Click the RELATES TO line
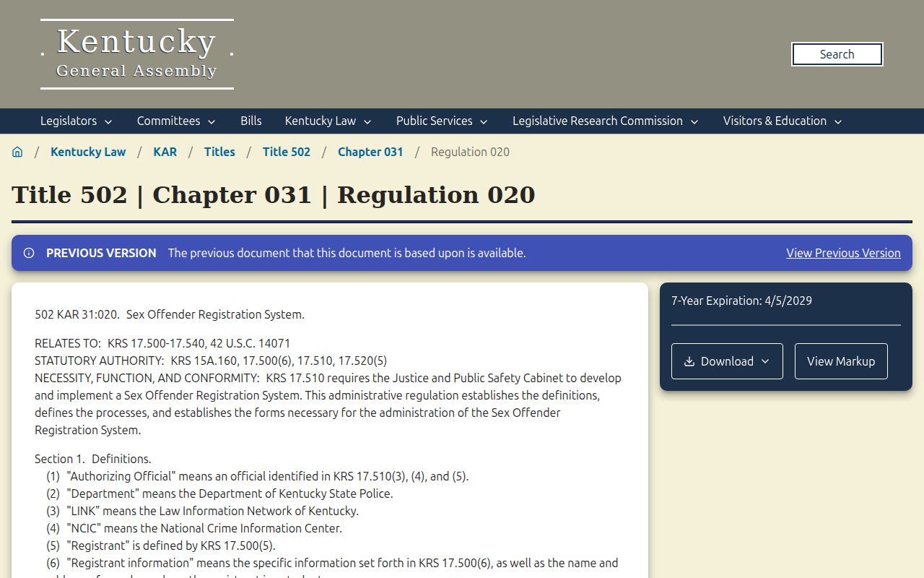Screen dimensions: 924x578 click(x=162, y=343)
